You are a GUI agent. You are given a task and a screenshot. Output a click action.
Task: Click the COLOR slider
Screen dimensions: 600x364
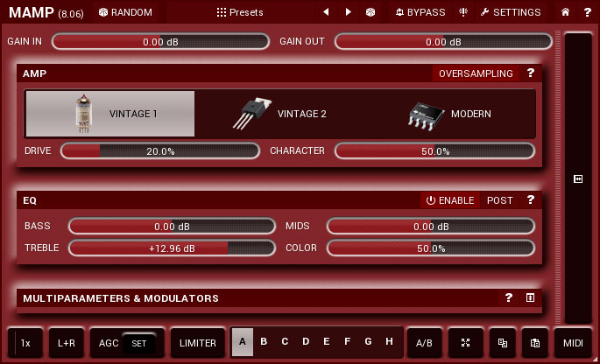pos(431,248)
